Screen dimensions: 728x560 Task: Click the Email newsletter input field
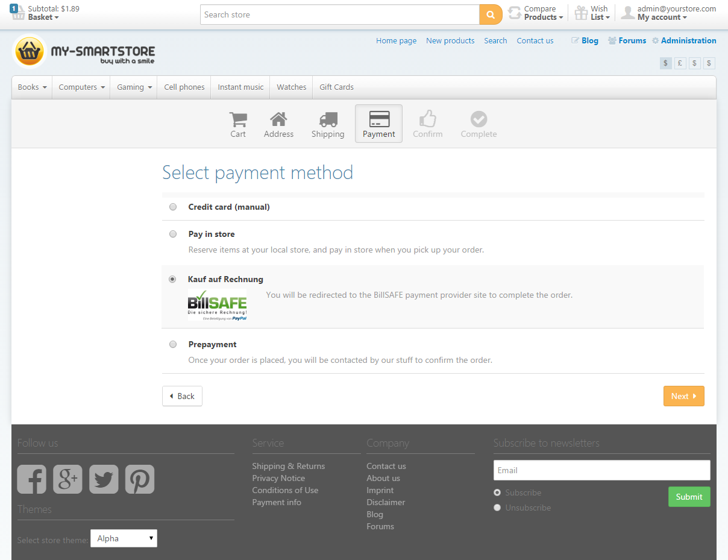[x=601, y=470]
